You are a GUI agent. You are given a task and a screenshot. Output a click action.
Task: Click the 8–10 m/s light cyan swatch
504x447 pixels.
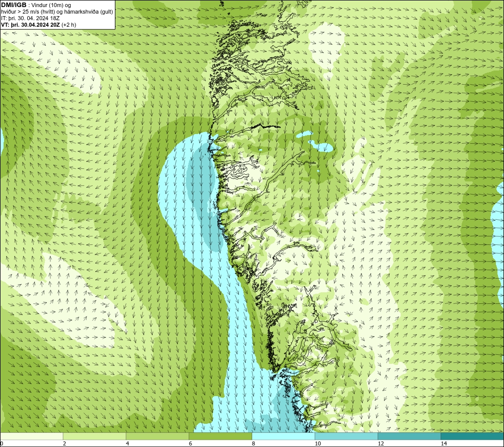tap(283, 436)
